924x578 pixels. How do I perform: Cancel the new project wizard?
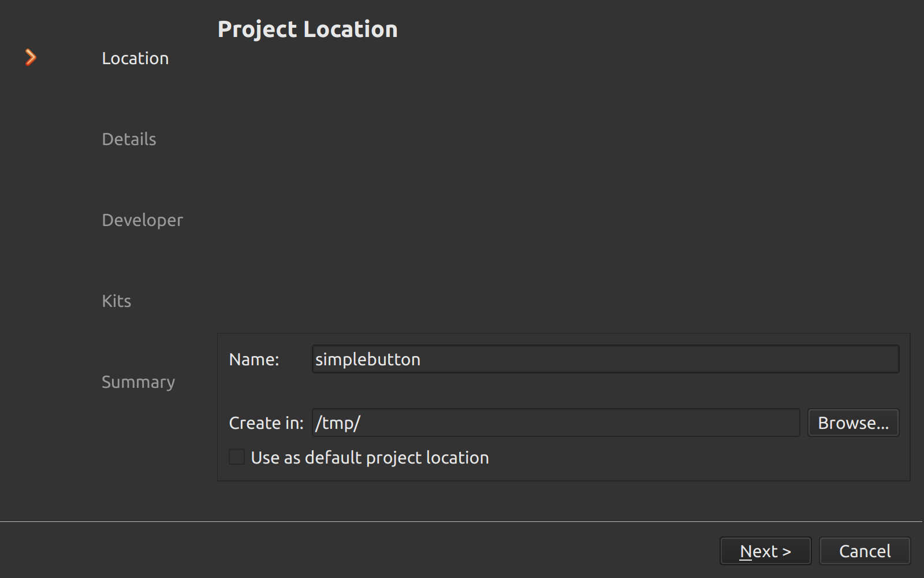pos(865,551)
